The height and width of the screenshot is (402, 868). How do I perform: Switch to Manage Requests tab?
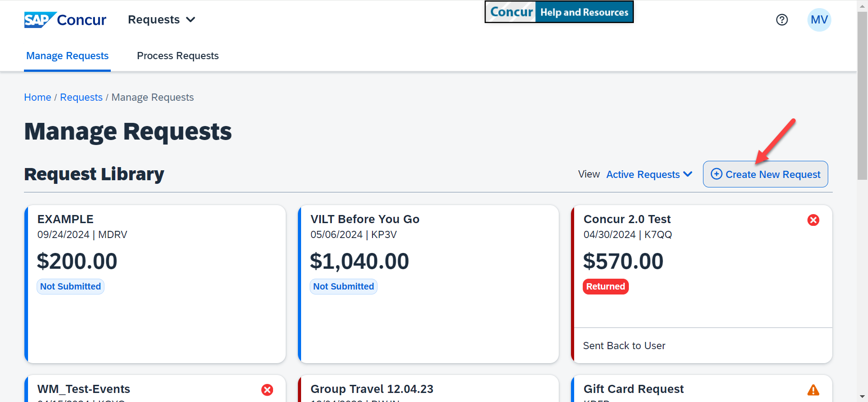(x=67, y=56)
